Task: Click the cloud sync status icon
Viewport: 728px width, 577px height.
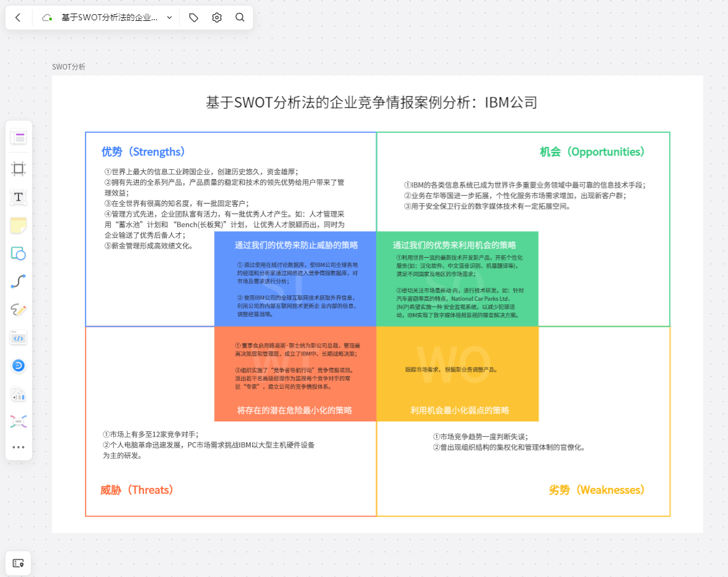Action: tap(47, 18)
